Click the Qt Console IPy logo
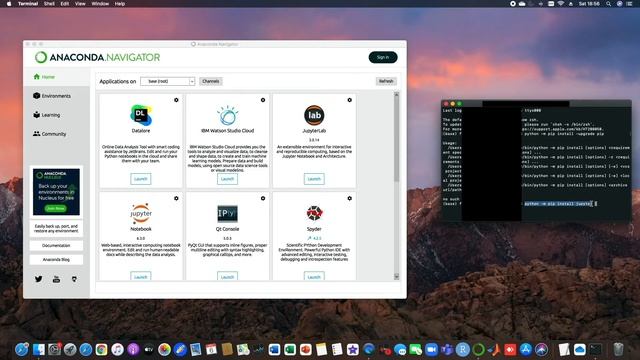This screenshot has height=360, width=640. (x=227, y=213)
